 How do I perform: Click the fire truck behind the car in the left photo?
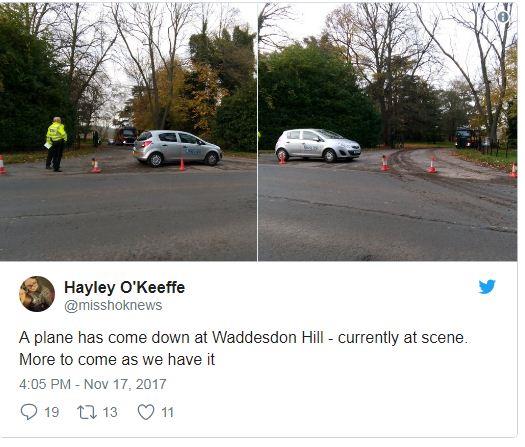[x=126, y=136]
